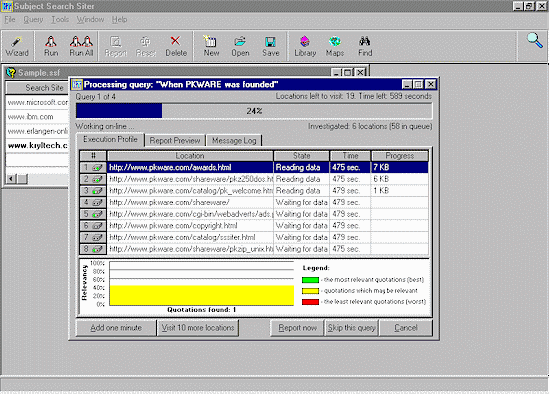The image size is (550, 394).
Task: Click the yellow relevancy chart bar
Action: (x=202, y=295)
